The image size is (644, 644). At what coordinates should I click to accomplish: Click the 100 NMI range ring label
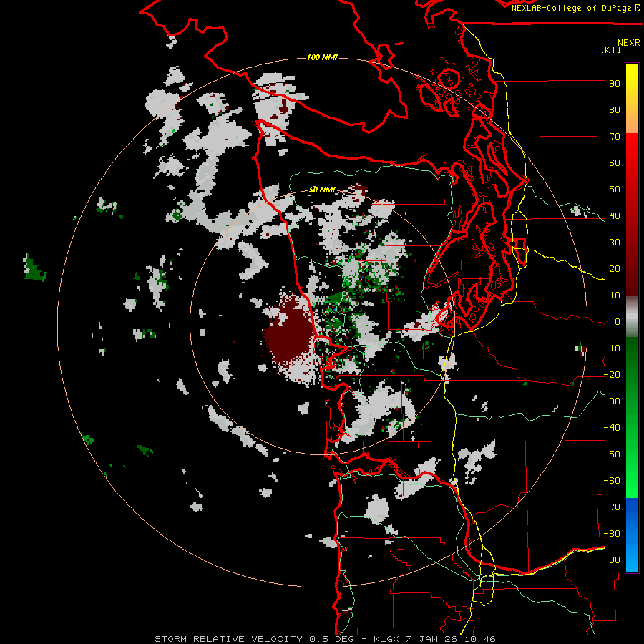coord(322,57)
